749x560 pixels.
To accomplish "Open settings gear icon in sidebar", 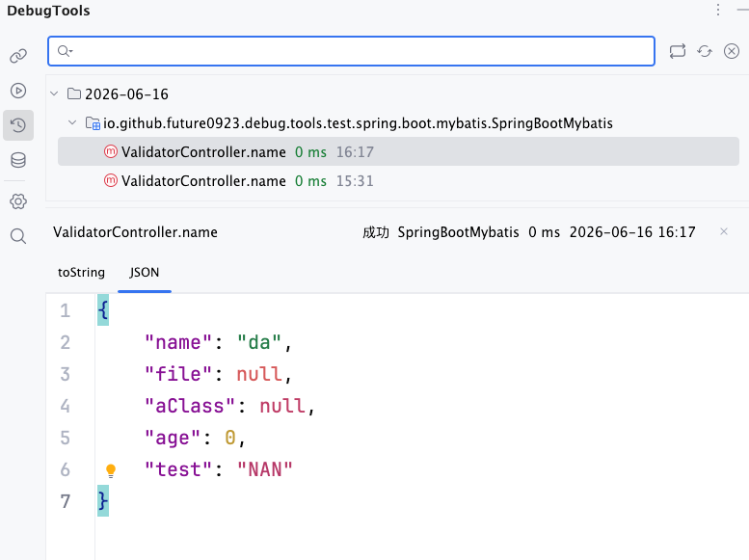I will click(x=18, y=201).
